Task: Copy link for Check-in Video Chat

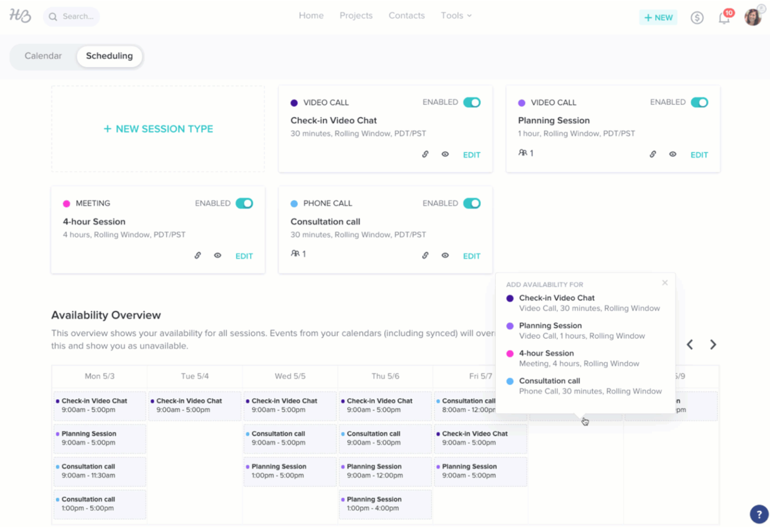Action: 425,154
